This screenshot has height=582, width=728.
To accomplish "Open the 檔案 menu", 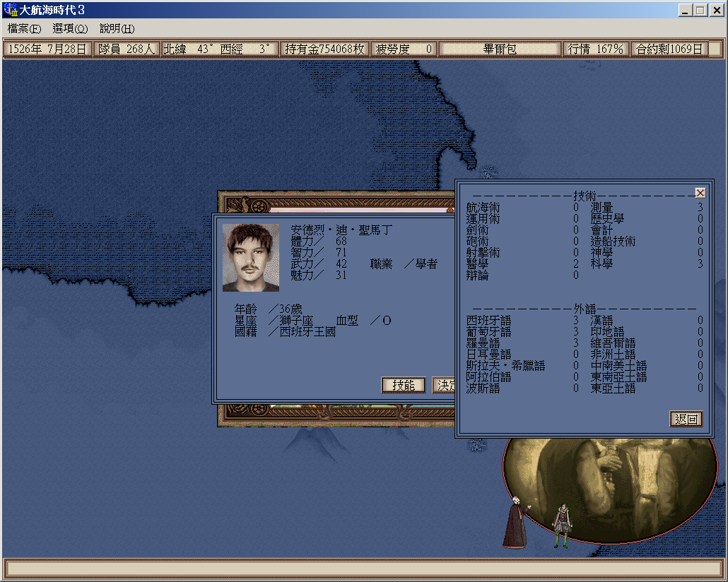I will pos(24,29).
